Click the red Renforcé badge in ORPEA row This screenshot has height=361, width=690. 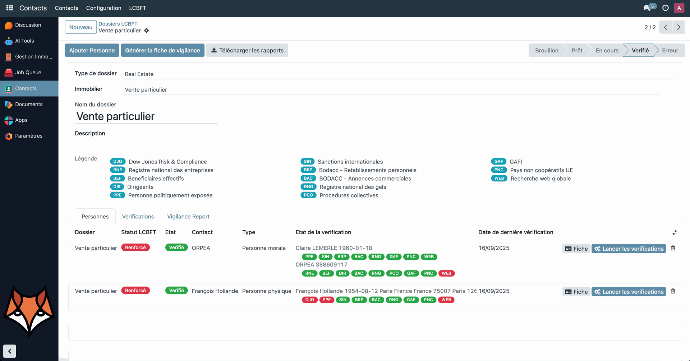(136, 247)
